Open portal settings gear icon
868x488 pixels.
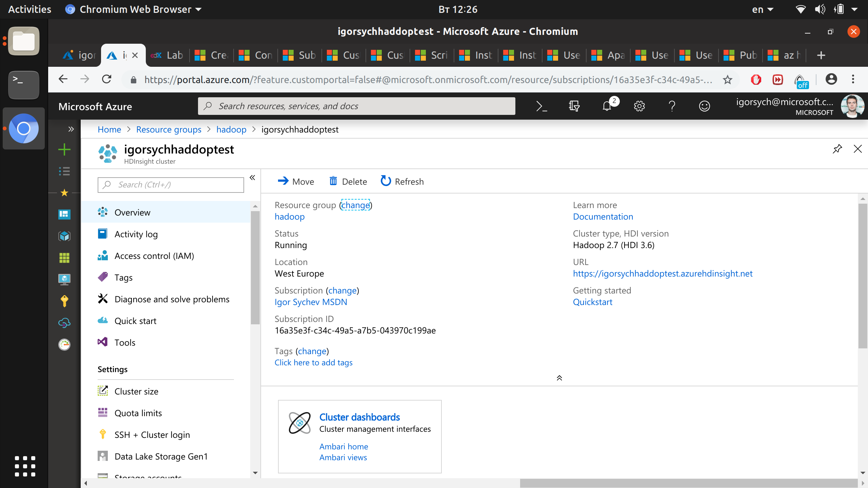point(639,106)
